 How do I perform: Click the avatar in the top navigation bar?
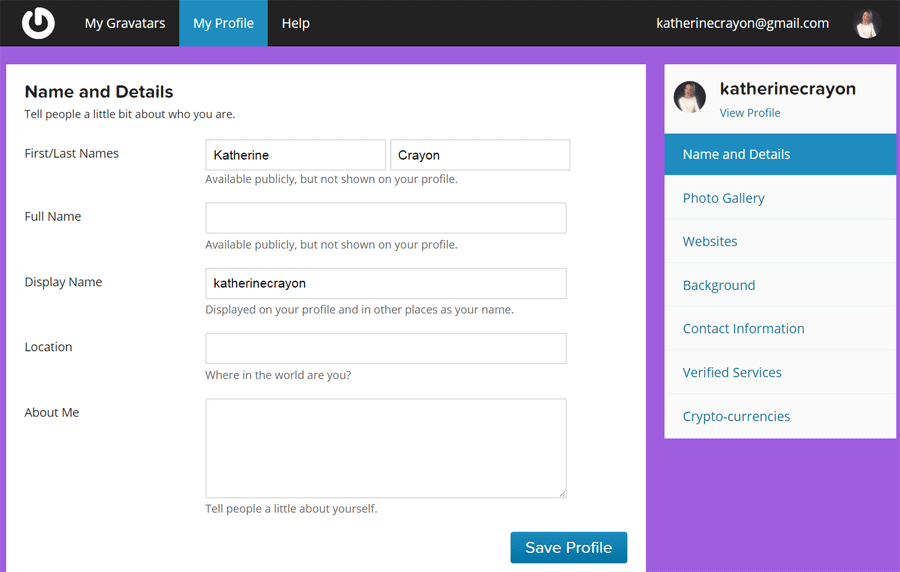866,23
